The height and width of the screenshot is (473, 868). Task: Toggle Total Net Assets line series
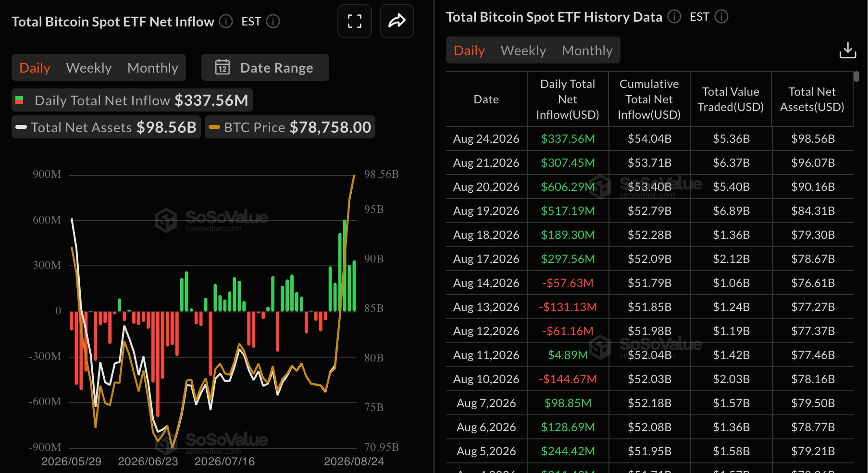pos(106,127)
